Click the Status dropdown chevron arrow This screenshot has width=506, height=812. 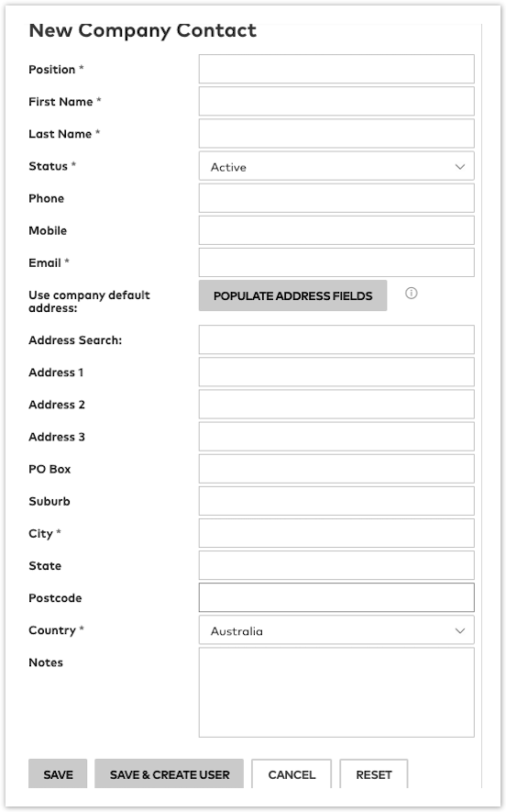click(459, 167)
